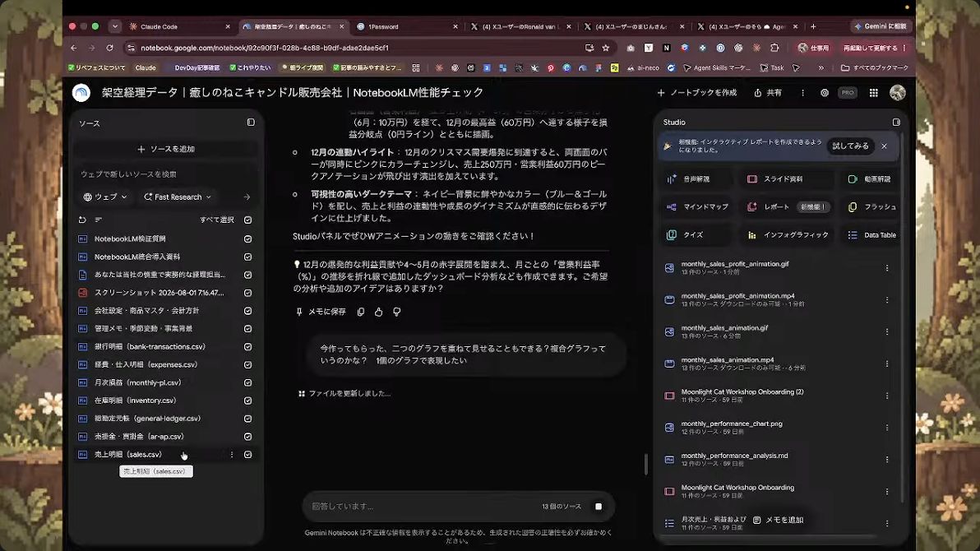
Task: Open the すべてのブックマーク folder
Action: tap(875, 67)
